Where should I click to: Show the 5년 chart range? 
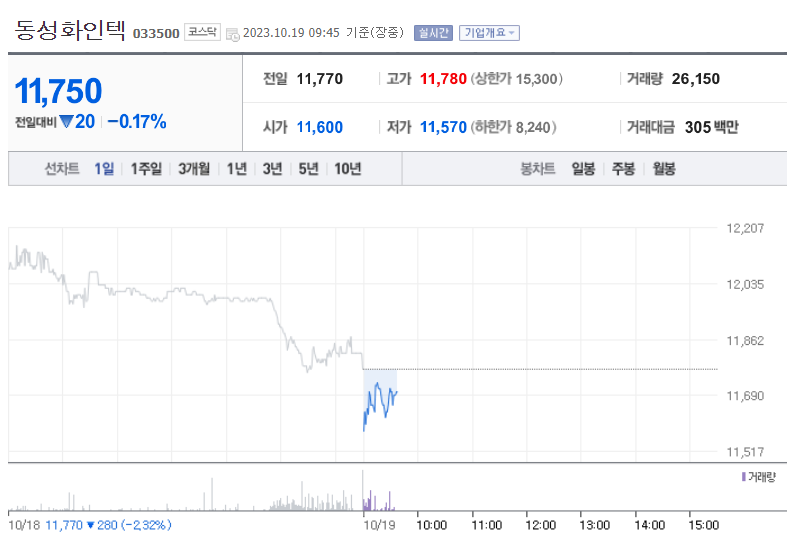pos(309,169)
